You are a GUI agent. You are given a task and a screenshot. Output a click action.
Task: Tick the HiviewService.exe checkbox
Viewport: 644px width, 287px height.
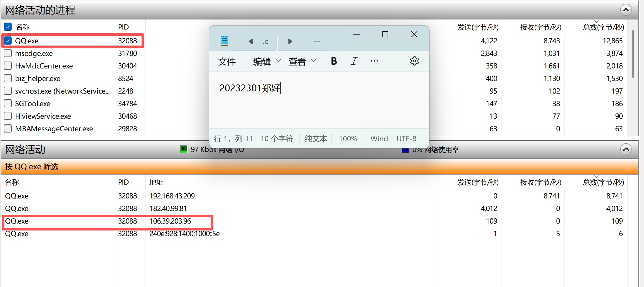8,116
